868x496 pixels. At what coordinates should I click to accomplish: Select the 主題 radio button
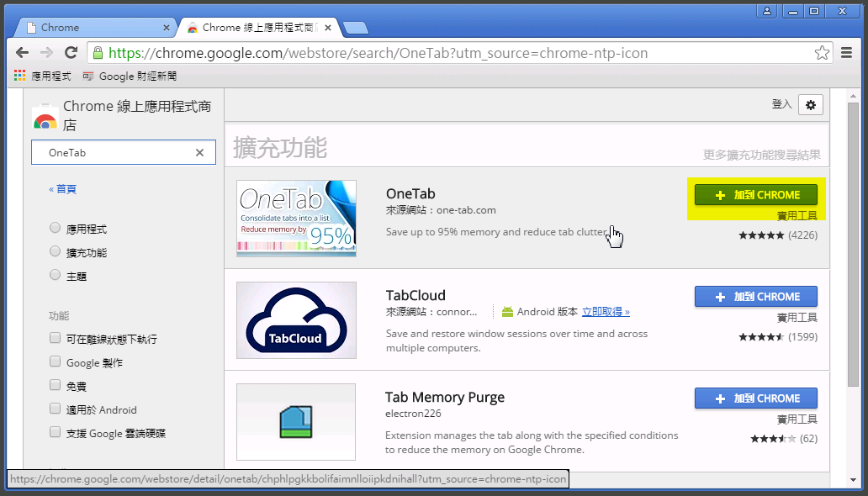(x=55, y=275)
